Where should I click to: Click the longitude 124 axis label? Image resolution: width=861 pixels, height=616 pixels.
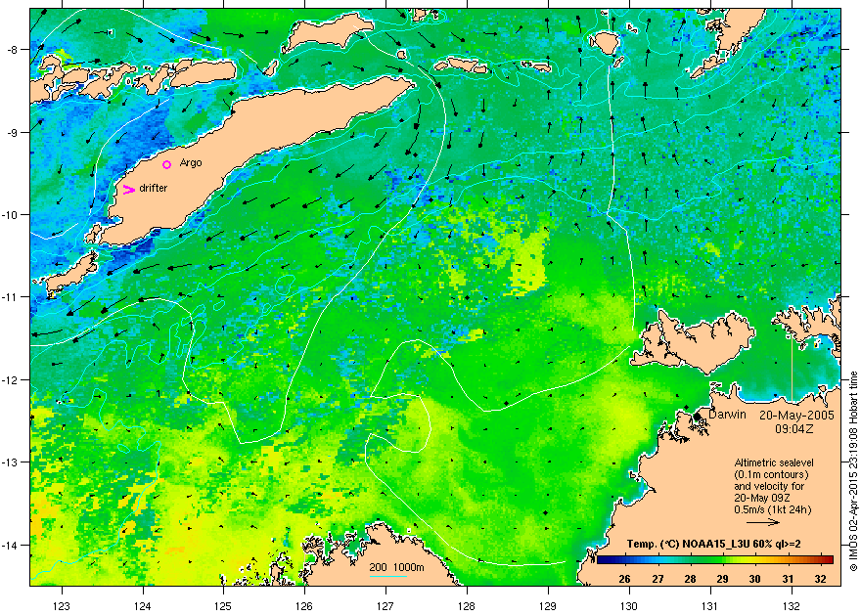tap(143, 606)
